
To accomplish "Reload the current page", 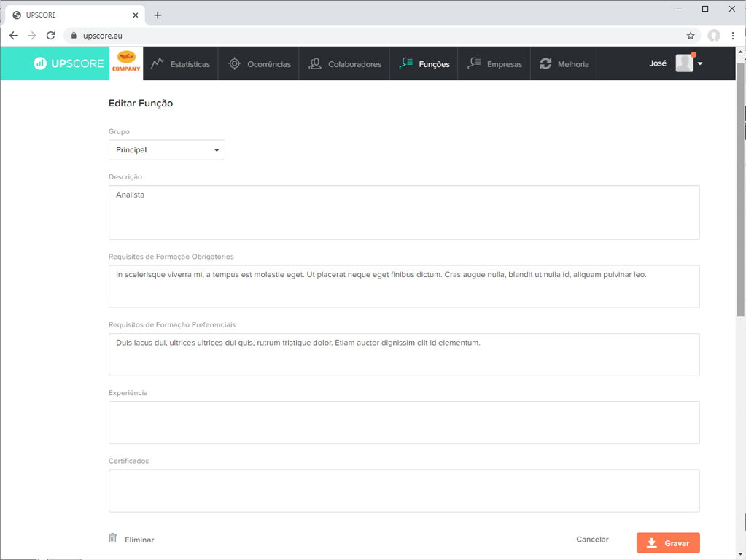I will [50, 36].
